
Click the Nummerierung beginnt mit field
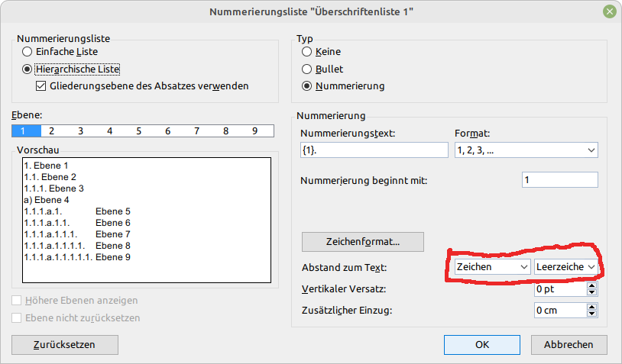(559, 180)
